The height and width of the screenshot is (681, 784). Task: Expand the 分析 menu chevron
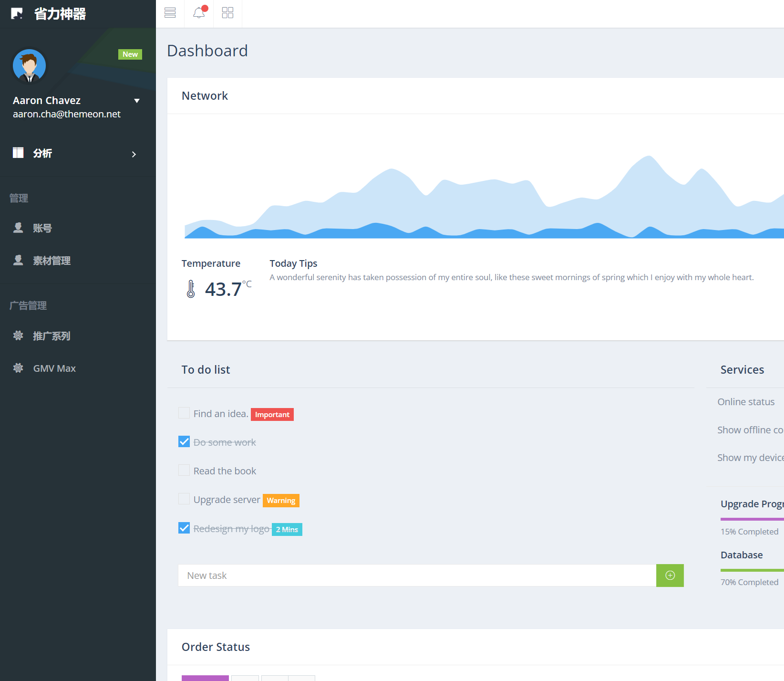tap(134, 154)
